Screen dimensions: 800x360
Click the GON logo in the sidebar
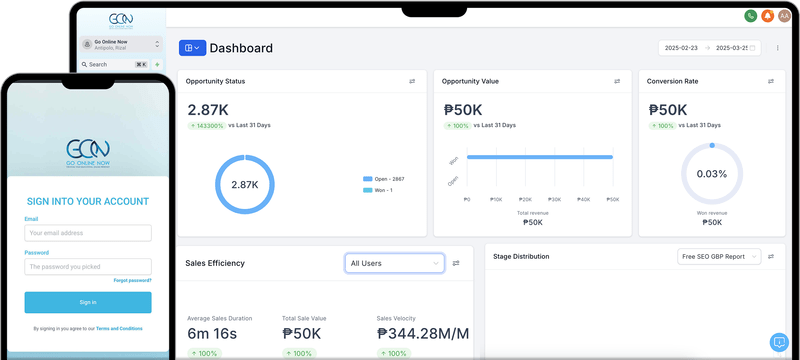tap(121, 21)
